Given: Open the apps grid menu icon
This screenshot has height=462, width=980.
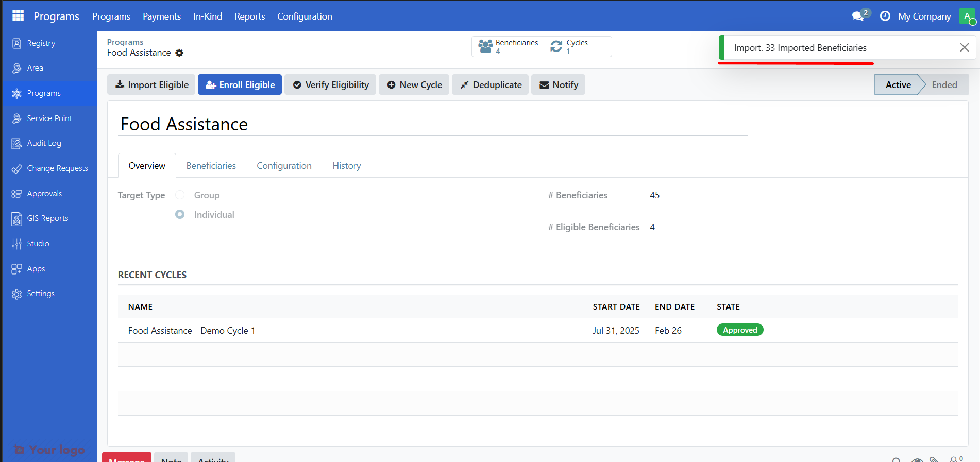Looking at the screenshot, I should pos(18,16).
